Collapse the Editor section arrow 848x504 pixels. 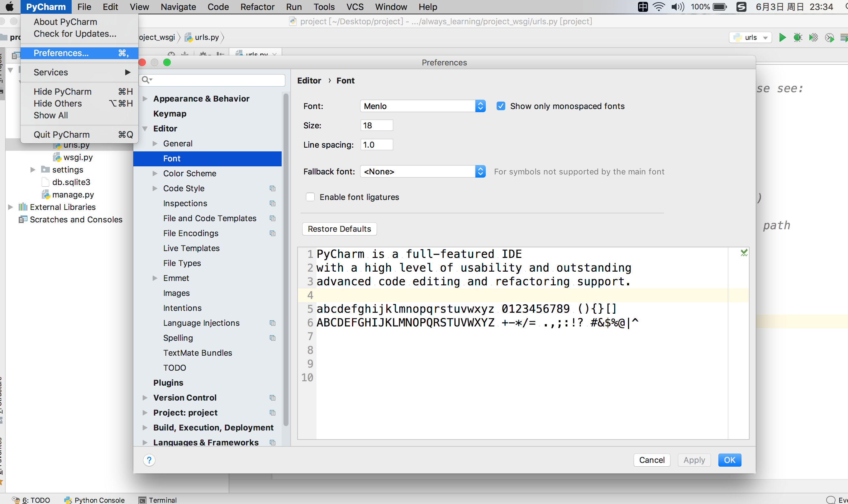point(145,129)
